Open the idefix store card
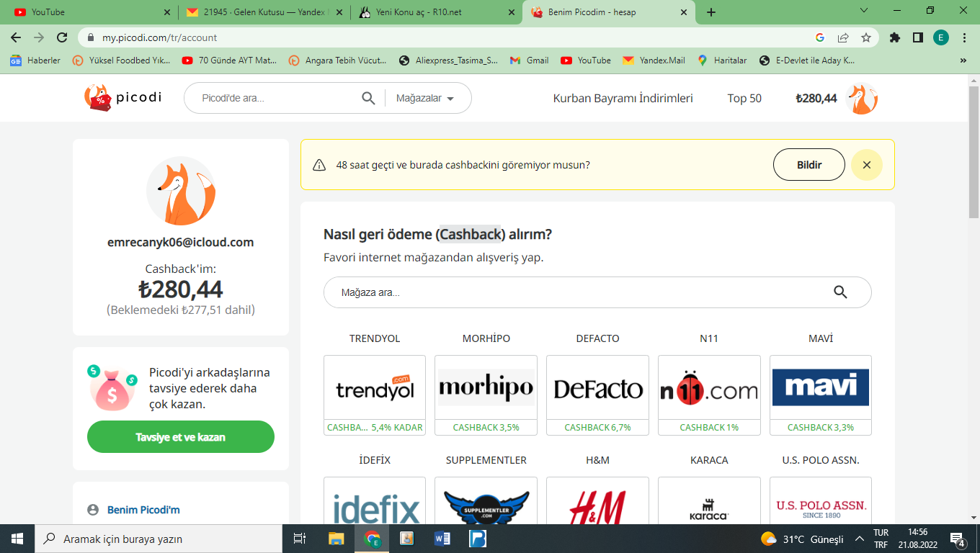Viewport: 980px width, 553px height. point(375,500)
